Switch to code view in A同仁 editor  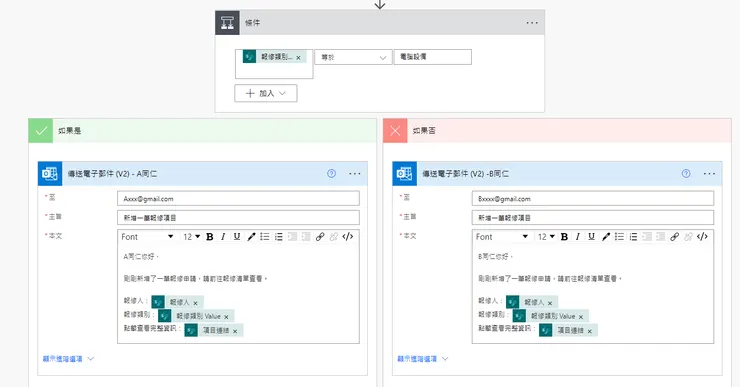point(348,236)
